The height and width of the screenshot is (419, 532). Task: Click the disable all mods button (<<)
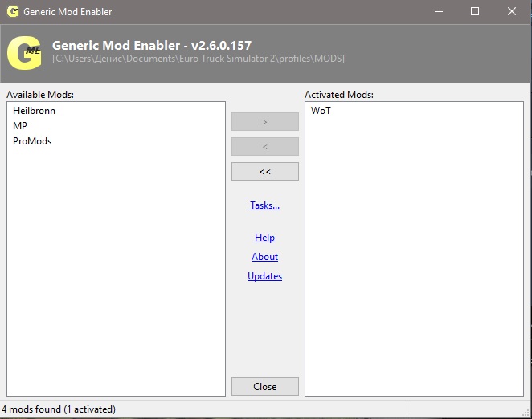[265, 172]
